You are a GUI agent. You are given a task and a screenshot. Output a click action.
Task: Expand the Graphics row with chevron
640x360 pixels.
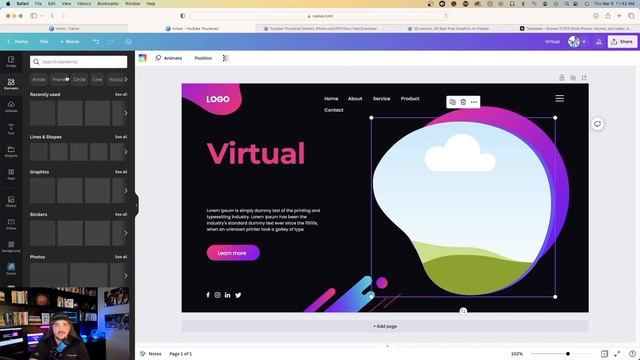pyautogui.click(x=126, y=191)
